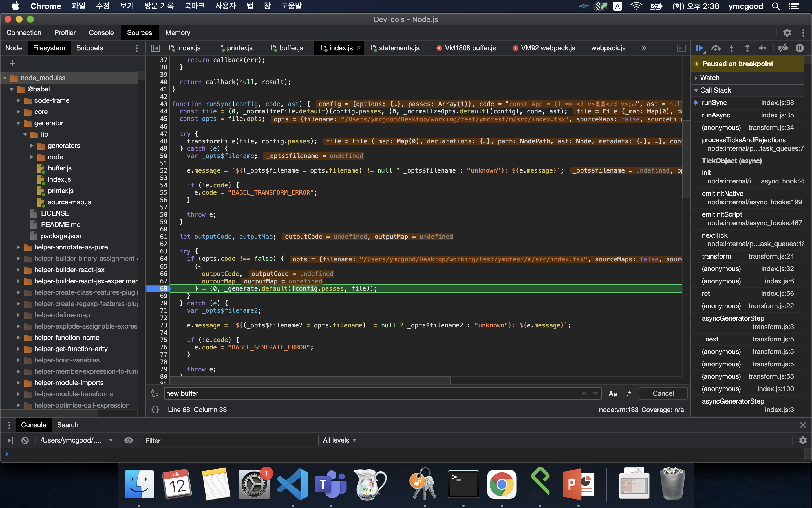Open package.json in file tree
The height and width of the screenshot is (508, 812).
pos(61,236)
